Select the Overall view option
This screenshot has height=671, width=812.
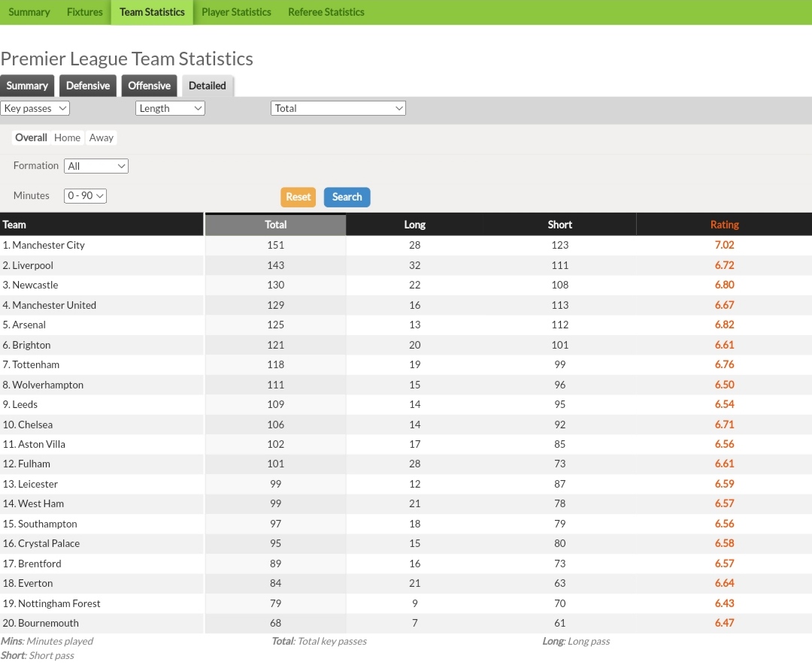(31, 138)
